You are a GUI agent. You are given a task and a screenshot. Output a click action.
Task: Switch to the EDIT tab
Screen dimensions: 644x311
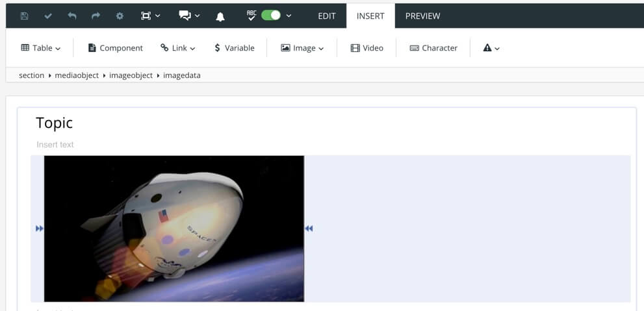(327, 16)
